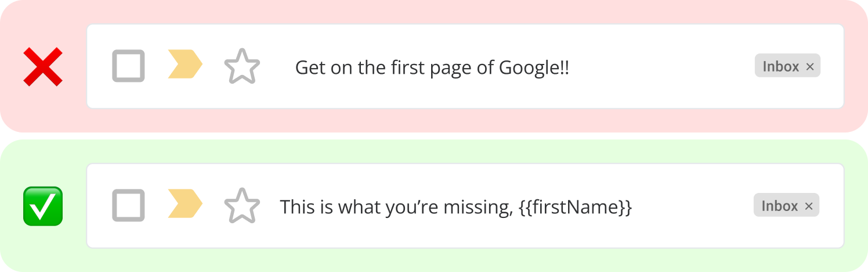Toggle importance marker on the Google email
The image size is (868, 272).
(185, 64)
